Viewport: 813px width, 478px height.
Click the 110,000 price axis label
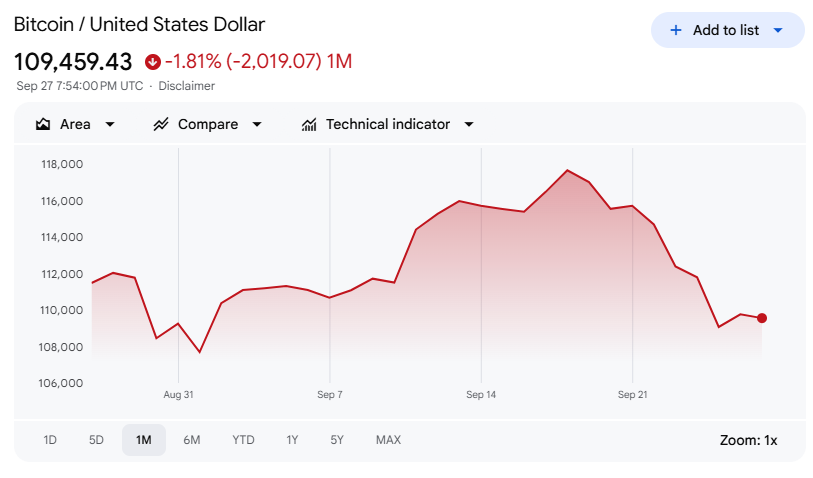coord(62,311)
